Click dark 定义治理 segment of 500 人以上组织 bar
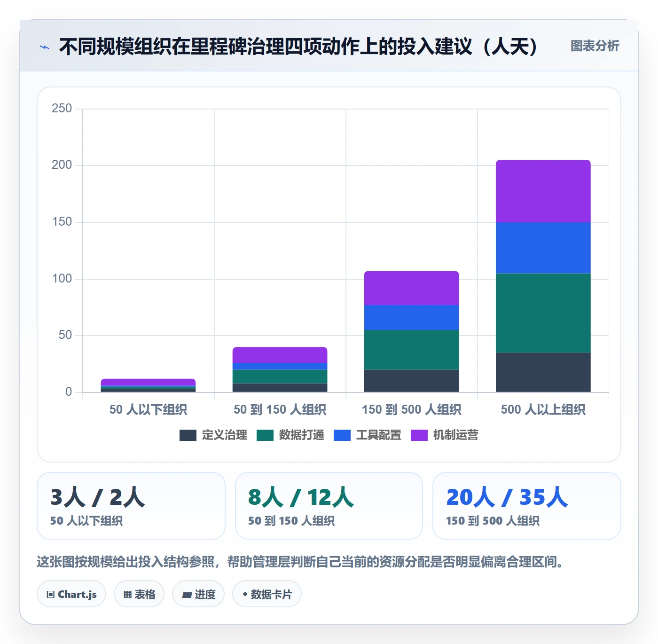This screenshot has width=658, height=644. tap(543, 372)
